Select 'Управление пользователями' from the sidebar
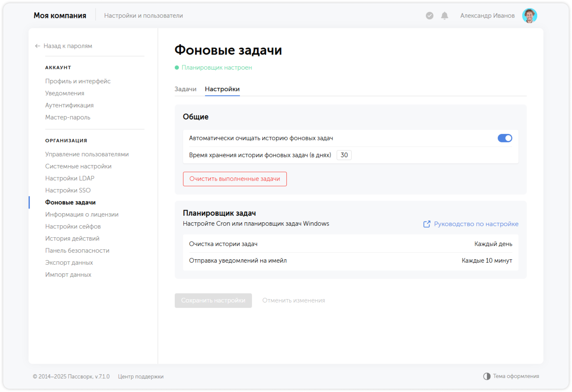 click(87, 154)
